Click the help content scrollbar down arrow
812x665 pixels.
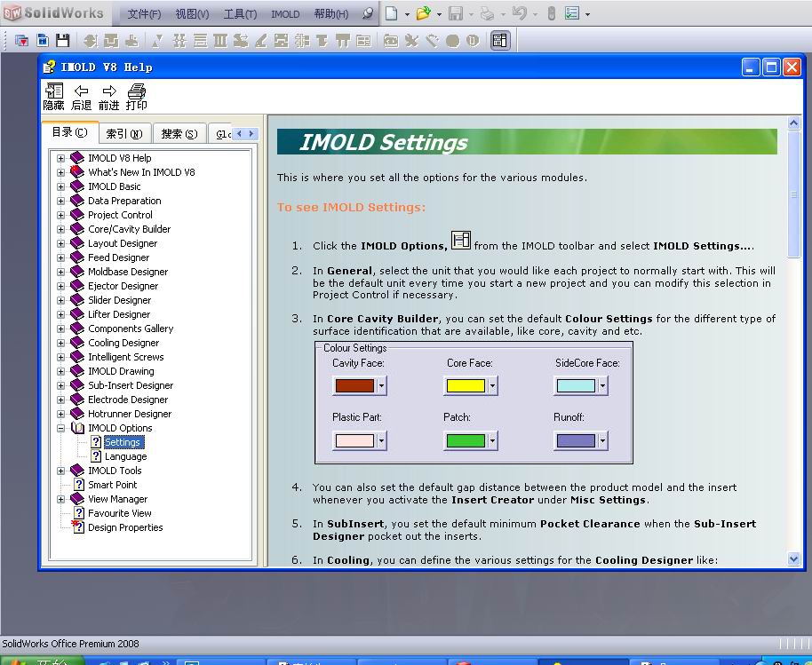pos(793,558)
